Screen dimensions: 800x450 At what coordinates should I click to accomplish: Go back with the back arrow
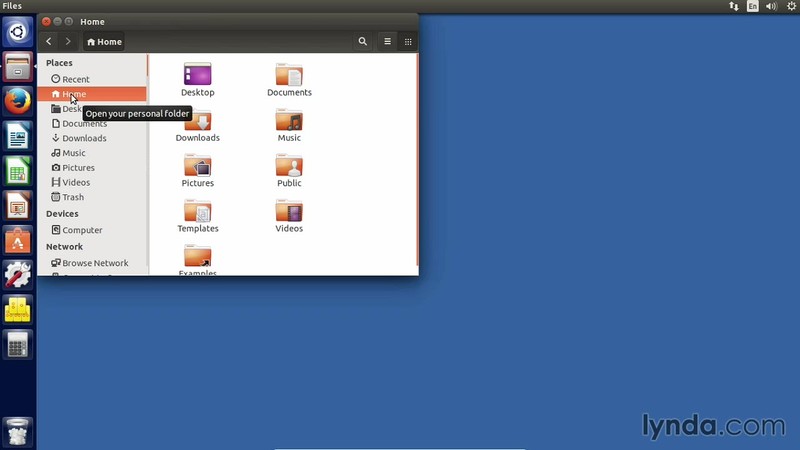click(x=49, y=42)
